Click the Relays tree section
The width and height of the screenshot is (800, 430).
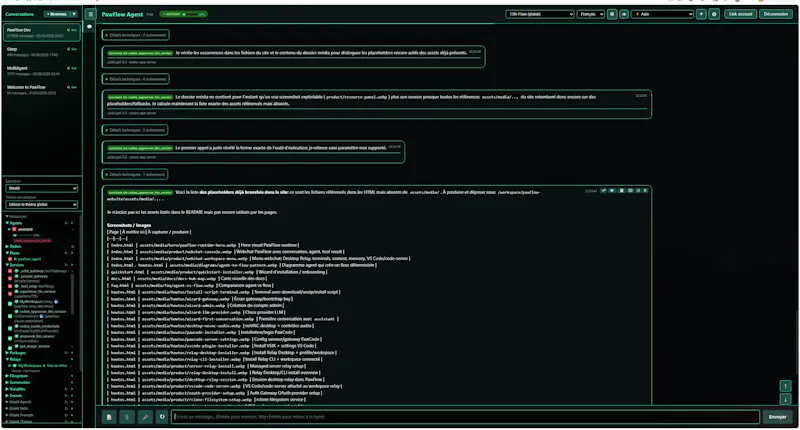click(x=13, y=359)
